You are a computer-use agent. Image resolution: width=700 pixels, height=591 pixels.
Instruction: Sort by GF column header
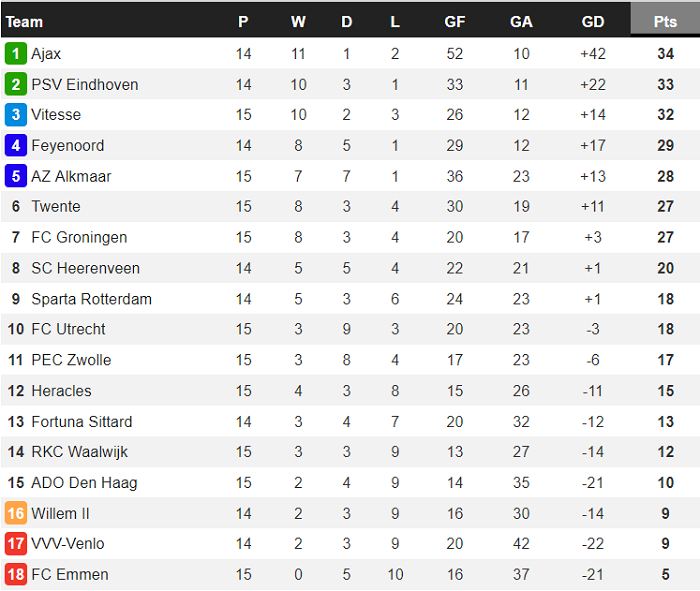coord(455,22)
